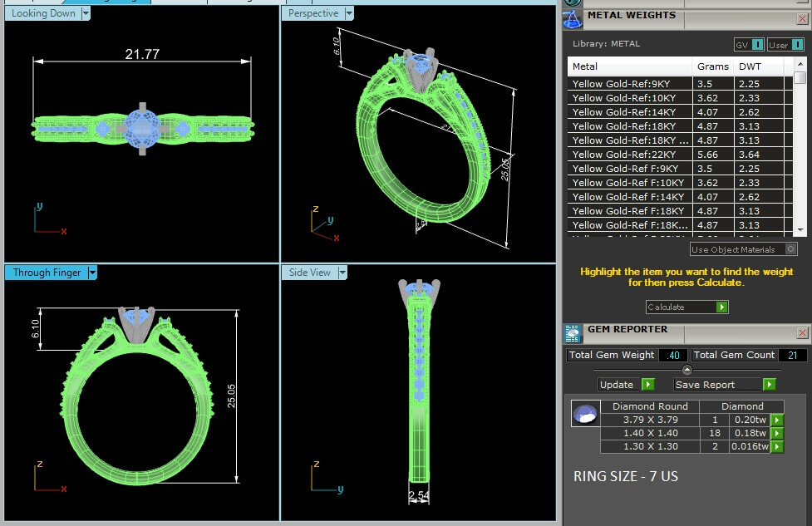Screen dimensions: 812x526
Task: Expand the Through Finger viewport menu
Action: coord(92,273)
